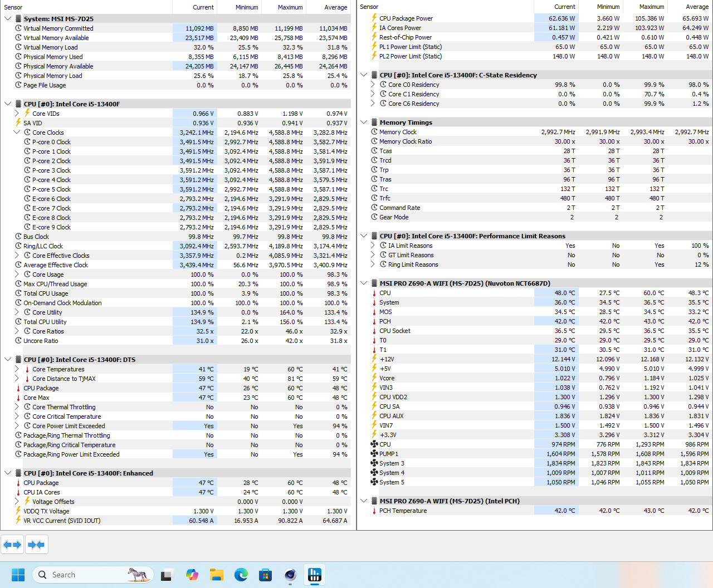Click the chip icon beside Memory Timings header

coord(374,122)
